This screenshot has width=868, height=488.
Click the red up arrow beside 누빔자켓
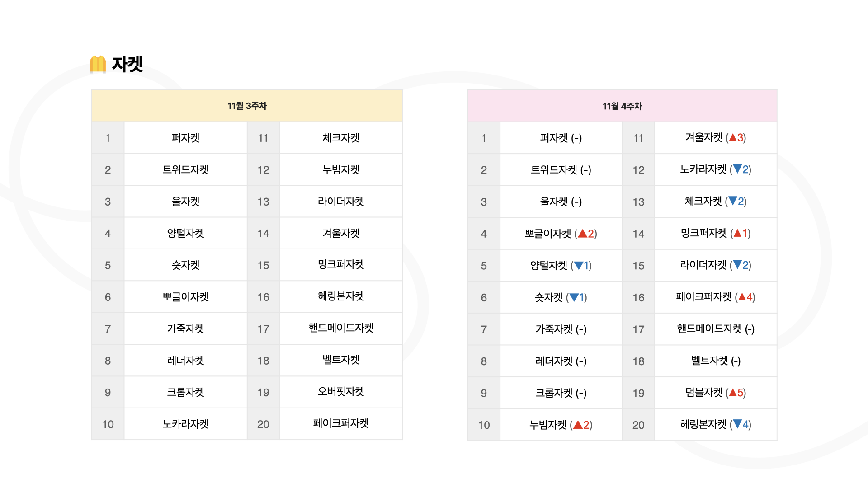coord(578,425)
